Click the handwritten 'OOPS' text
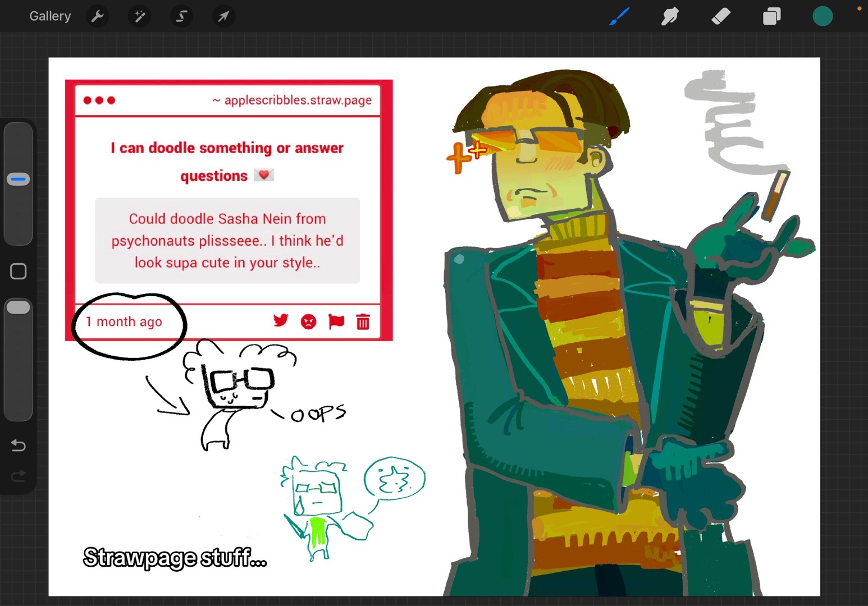Screen dimensions: 868x606 pos(318,414)
